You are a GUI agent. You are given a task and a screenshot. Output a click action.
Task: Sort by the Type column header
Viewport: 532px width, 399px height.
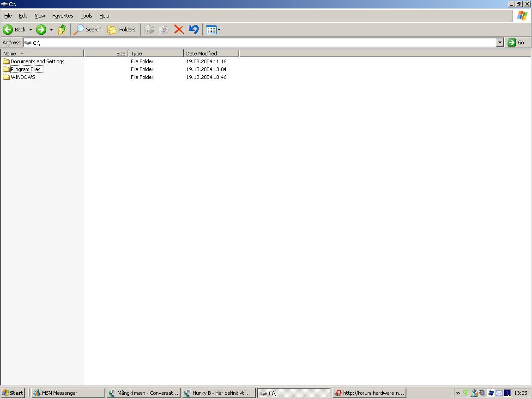tap(156, 53)
